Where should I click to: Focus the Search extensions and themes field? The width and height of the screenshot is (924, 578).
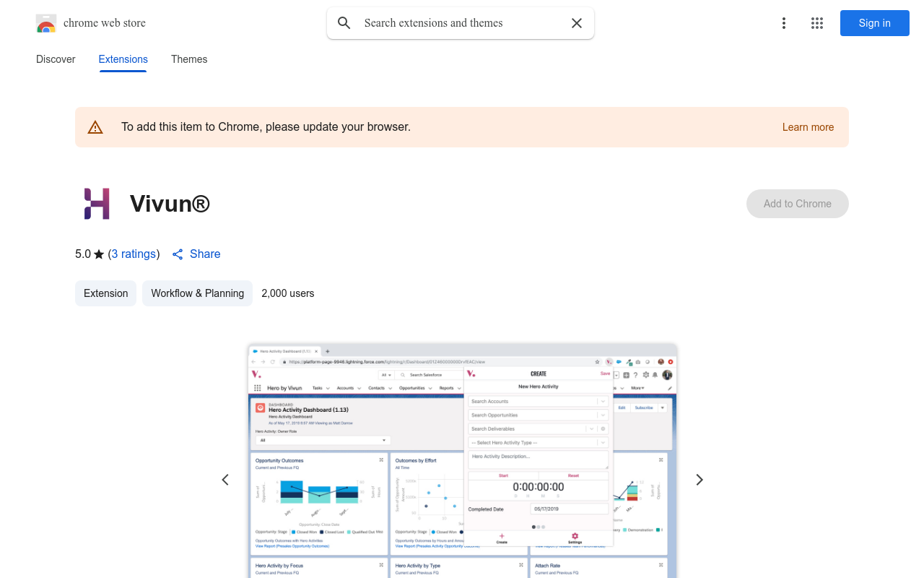coord(461,23)
